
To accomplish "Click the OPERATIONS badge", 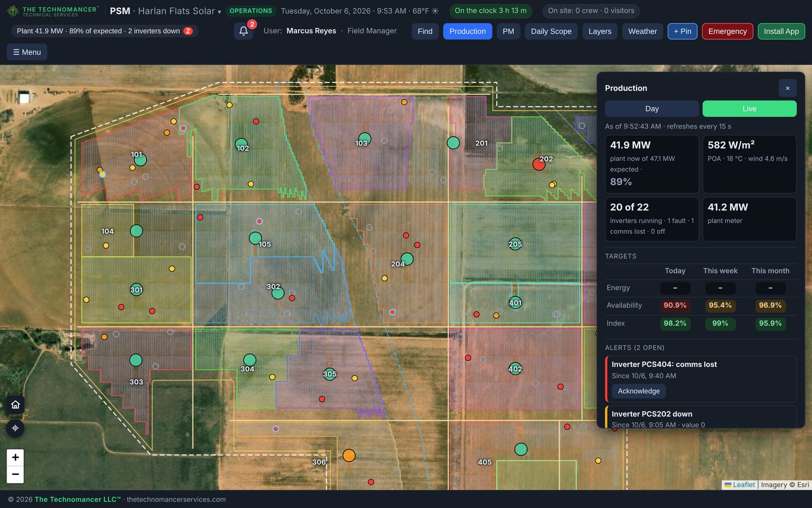I will [251, 11].
